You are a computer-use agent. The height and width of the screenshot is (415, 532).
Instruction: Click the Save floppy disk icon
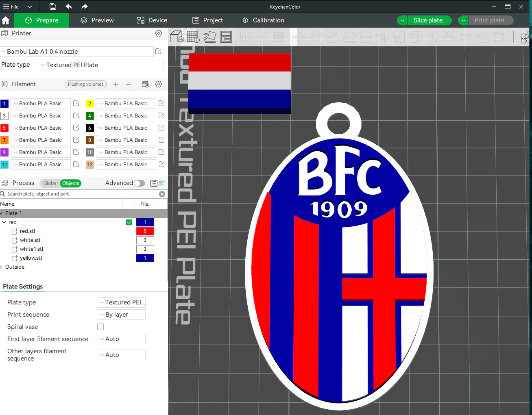tap(53, 7)
